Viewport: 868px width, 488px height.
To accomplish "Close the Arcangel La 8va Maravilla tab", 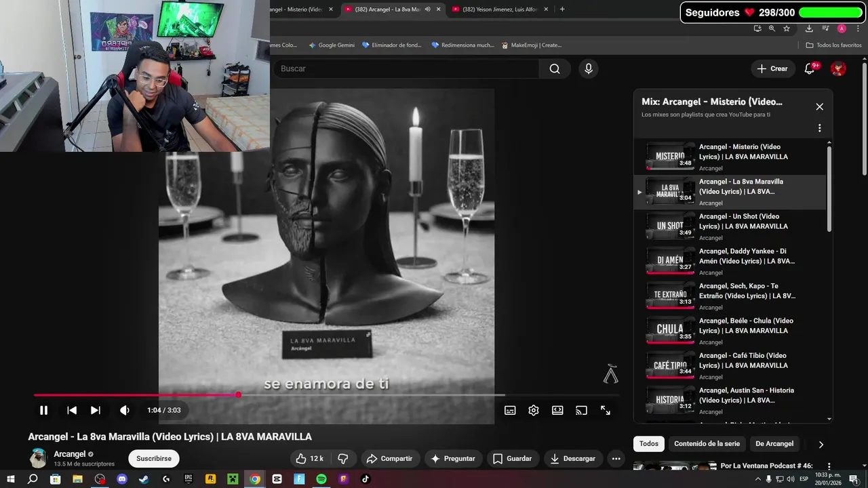I will [439, 9].
